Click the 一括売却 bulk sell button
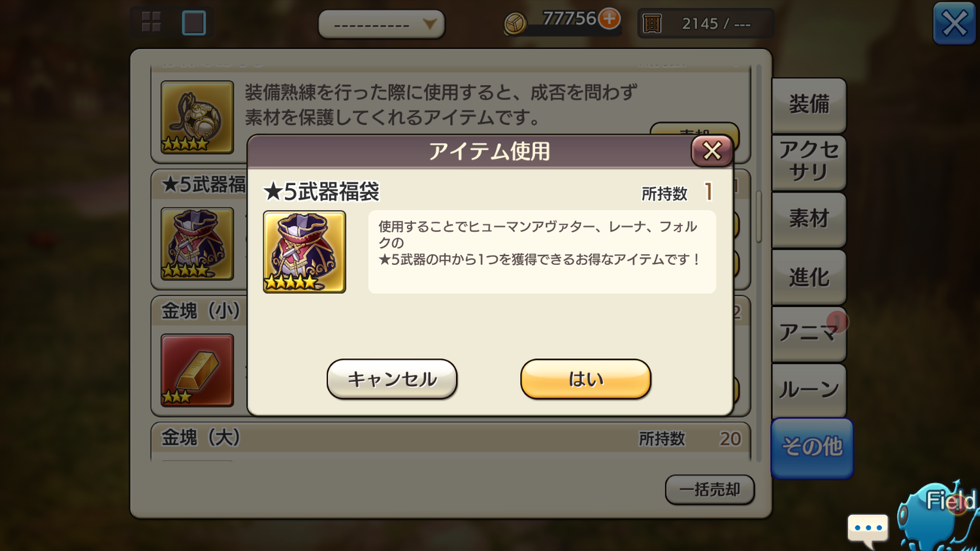 click(710, 490)
